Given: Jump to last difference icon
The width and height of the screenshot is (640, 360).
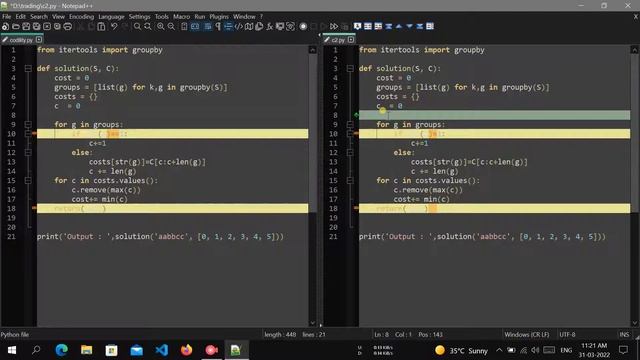Looking at the screenshot, I should pyautogui.click(x=420, y=27).
